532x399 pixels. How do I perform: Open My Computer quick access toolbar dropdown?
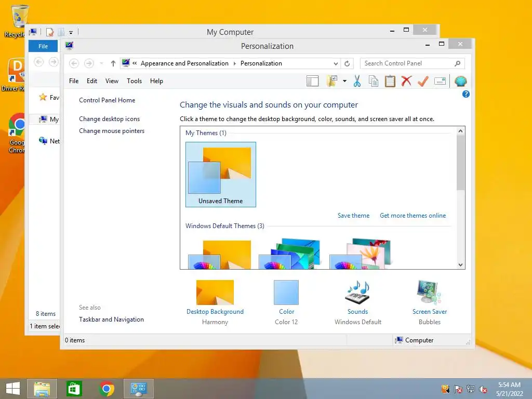71,33
